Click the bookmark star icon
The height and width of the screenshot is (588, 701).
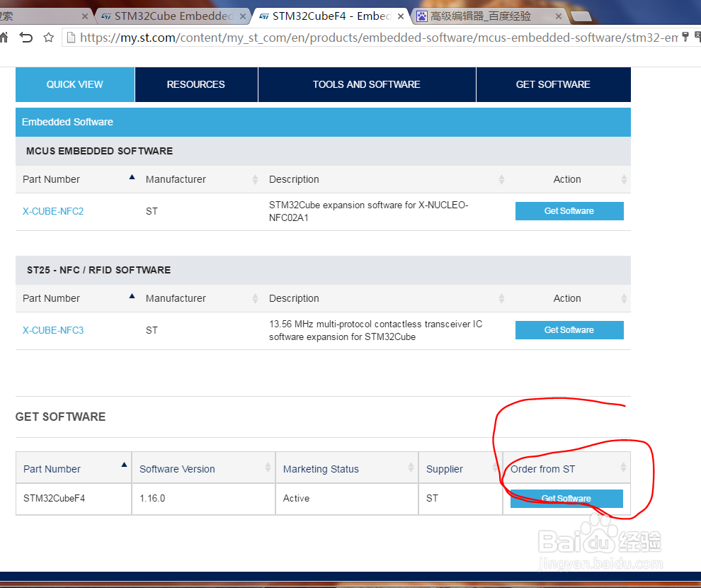pos(48,38)
